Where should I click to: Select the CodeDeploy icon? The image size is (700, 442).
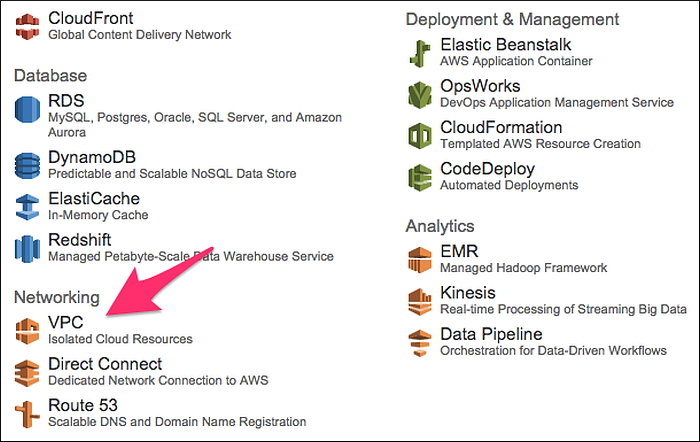pos(420,178)
